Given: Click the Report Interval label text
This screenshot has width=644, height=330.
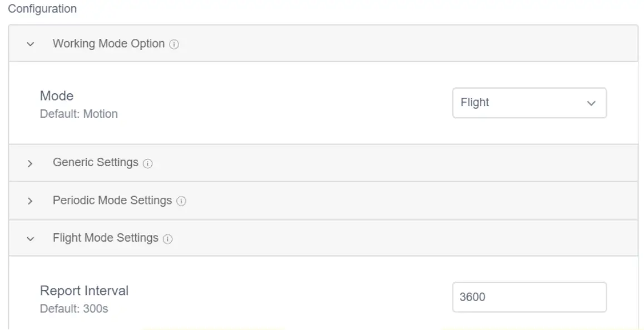Looking at the screenshot, I should tap(84, 291).
